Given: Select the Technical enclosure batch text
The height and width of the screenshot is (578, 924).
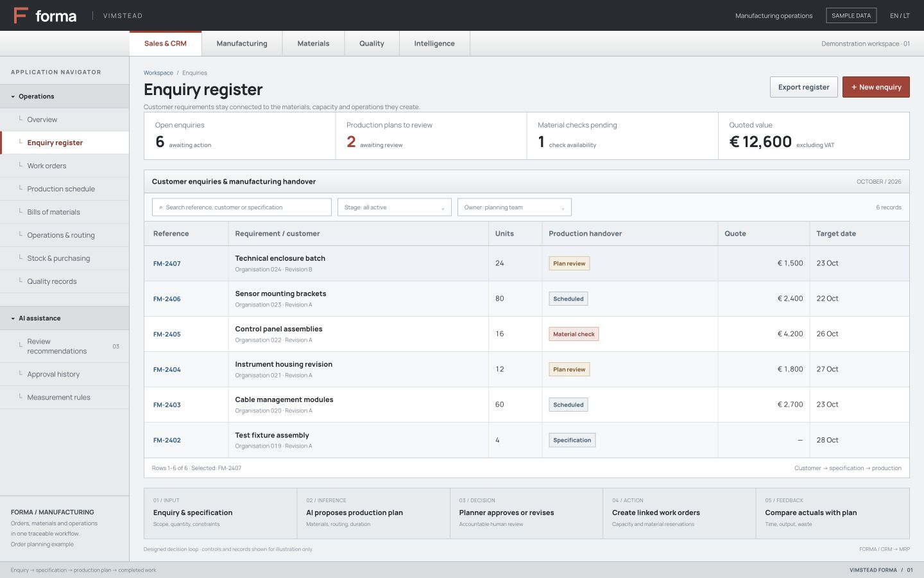Looking at the screenshot, I should click(x=280, y=258).
